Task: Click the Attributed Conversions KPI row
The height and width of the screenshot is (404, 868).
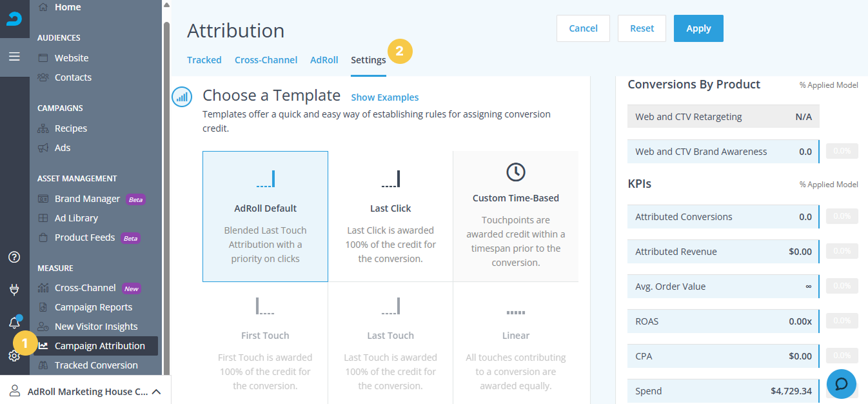Action: click(724, 217)
